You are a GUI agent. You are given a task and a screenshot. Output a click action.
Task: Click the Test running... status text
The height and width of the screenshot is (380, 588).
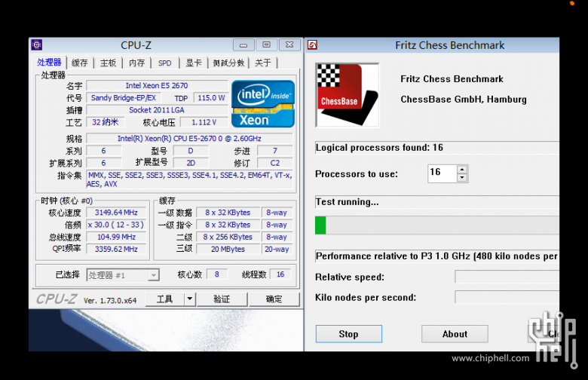tap(348, 202)
